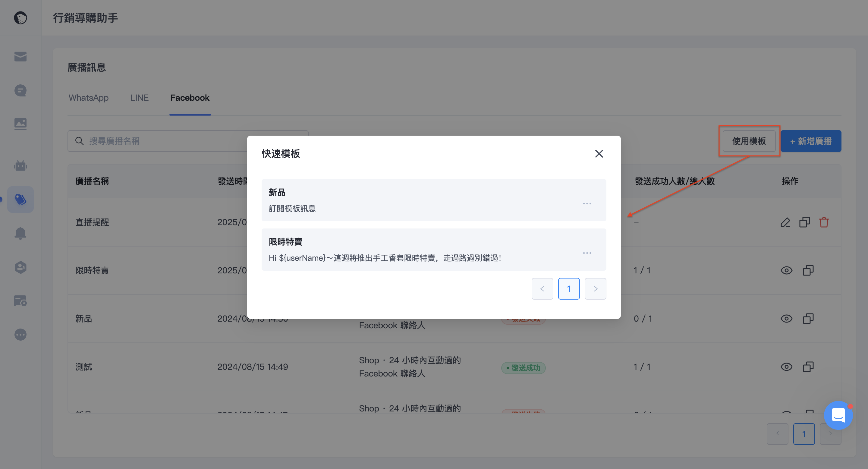Viewport: 868px width, 469px height.
Task: View the 測試 broadcast details
Action: pyautogui.click(x=786, y=367)
